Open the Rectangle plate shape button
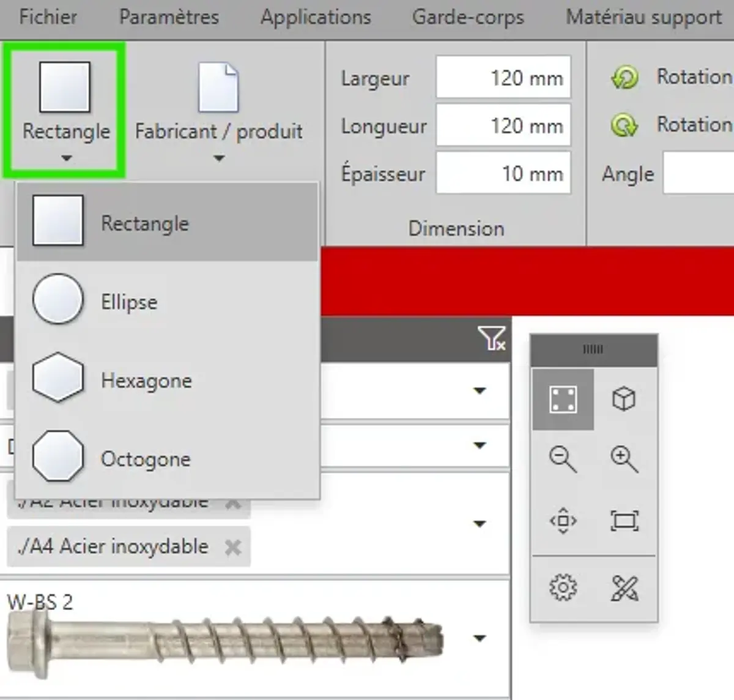This screenshot has width=734, height=700. [65, 110]
